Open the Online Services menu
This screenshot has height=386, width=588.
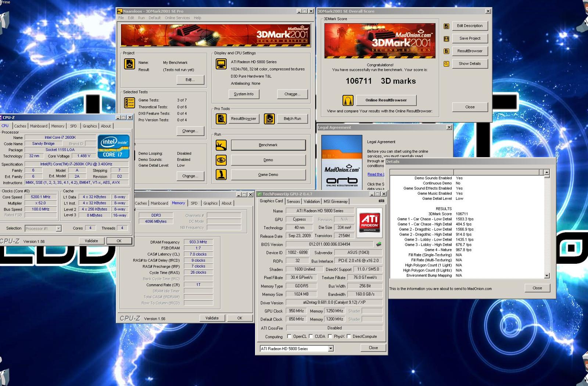[x=177, y=18]
